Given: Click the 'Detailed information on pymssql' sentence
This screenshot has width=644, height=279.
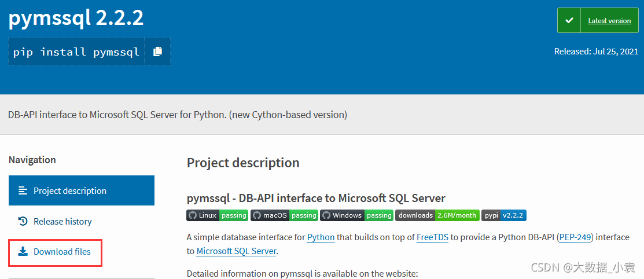Looking at the screenshot, I should click(302, 274).
